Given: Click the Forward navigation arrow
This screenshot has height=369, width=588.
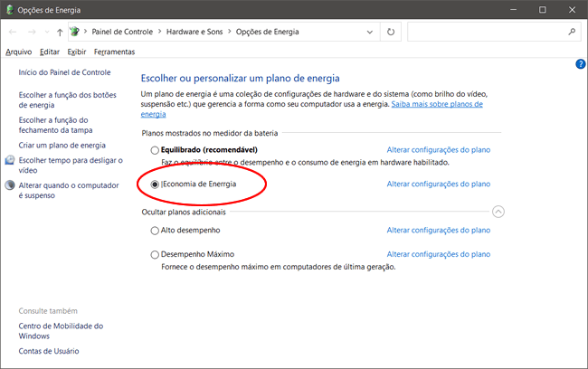Looking at the screenshot, I should [32, 31].
